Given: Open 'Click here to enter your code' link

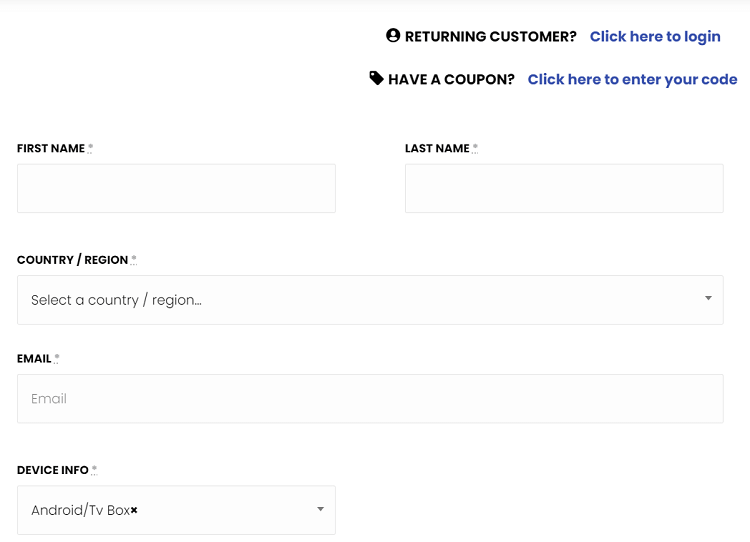Looking at the screenshot, I should click(632, 79).
